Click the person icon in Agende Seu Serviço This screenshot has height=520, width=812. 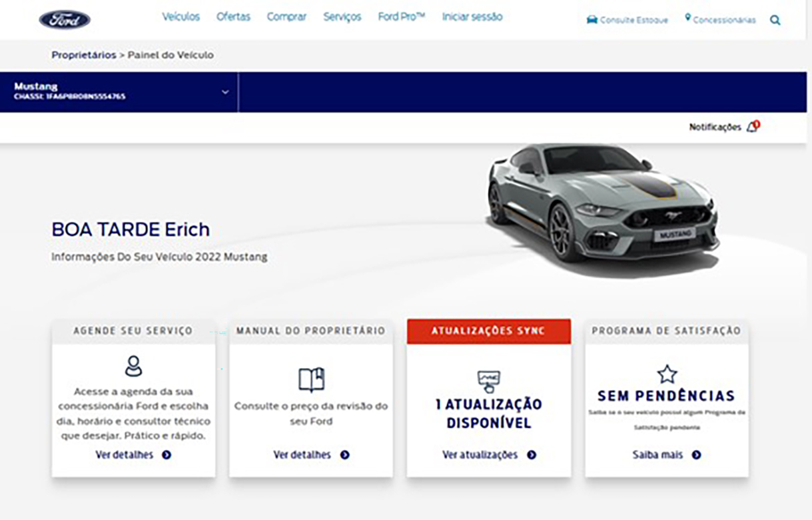[x=133, y=366]
